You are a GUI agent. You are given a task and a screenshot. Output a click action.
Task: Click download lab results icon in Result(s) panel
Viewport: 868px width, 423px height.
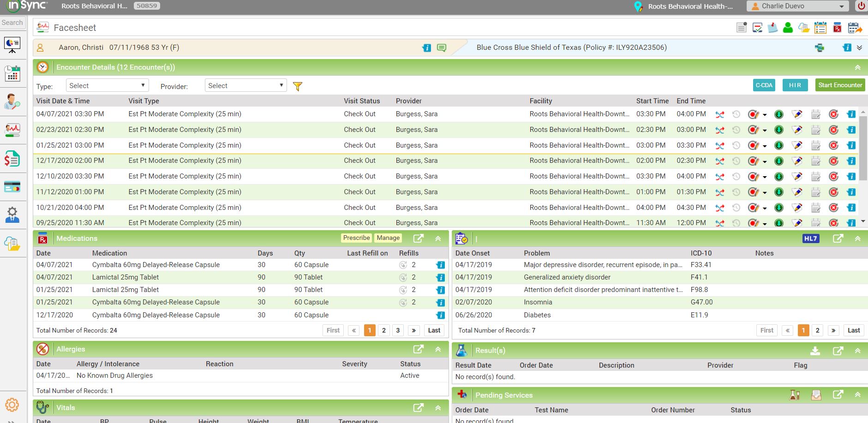tap(815, 351)
